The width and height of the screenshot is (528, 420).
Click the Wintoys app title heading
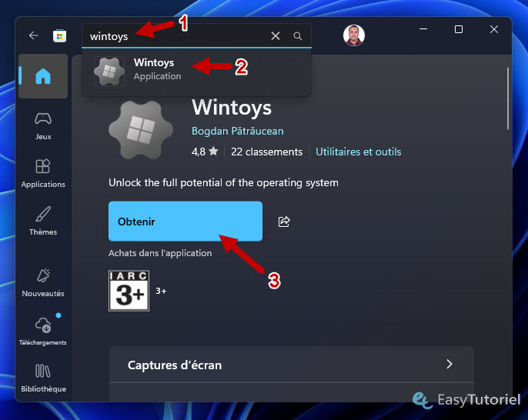pos(232,108)
